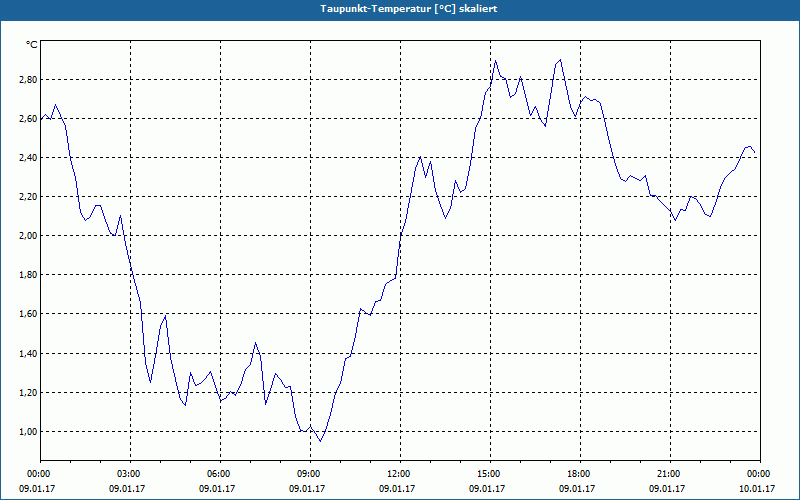
Task: Click the 2,80 y-axis value
Action: [28, 80]
